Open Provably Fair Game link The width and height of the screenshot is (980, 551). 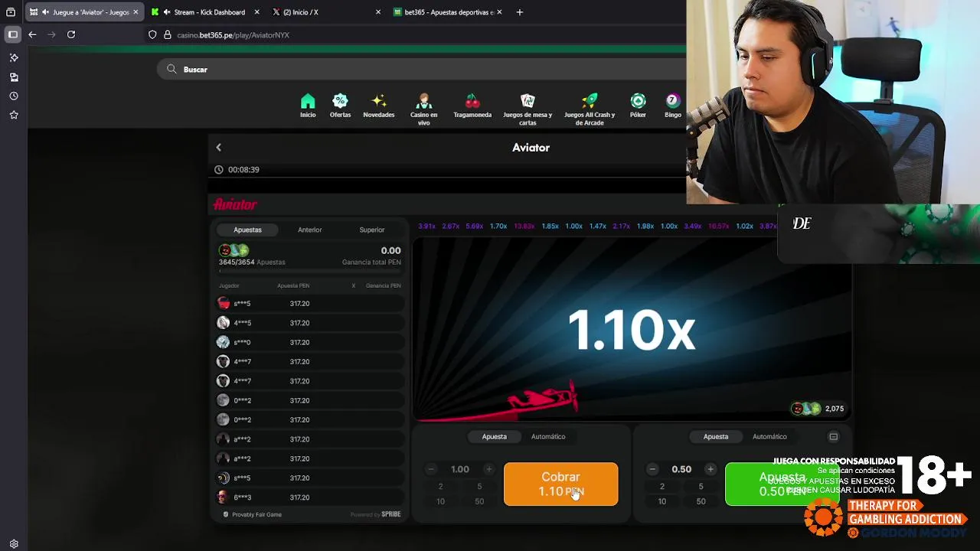pyautogui.click(x=253, y=514)
